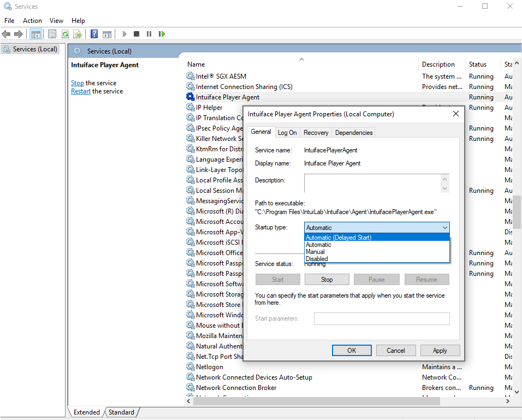Screen dimensions: 522x420
Task: Click the horizontal scrollbar right arrow
Action: click(x=508, y=401)
